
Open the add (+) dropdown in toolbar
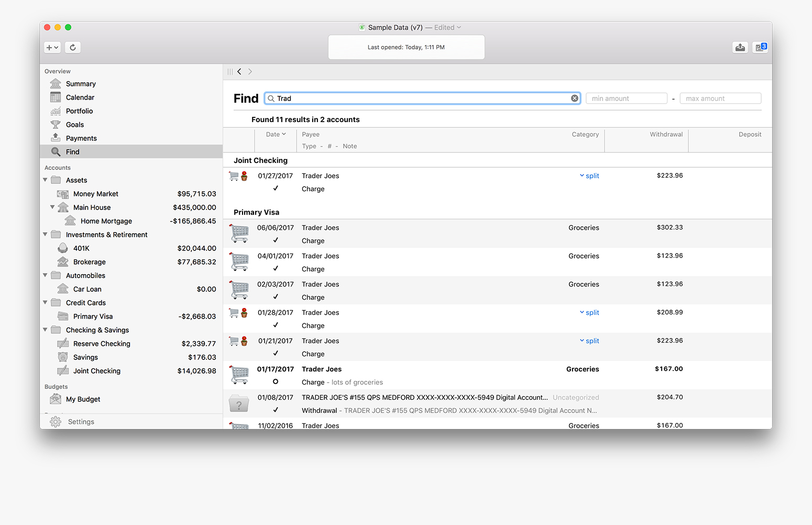pyautogui.click(x=52, y=47)
